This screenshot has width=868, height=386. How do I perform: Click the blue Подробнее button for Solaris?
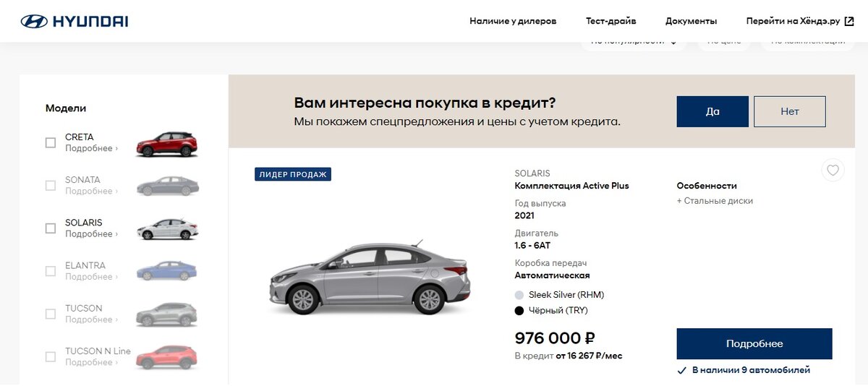pos(754,343)
